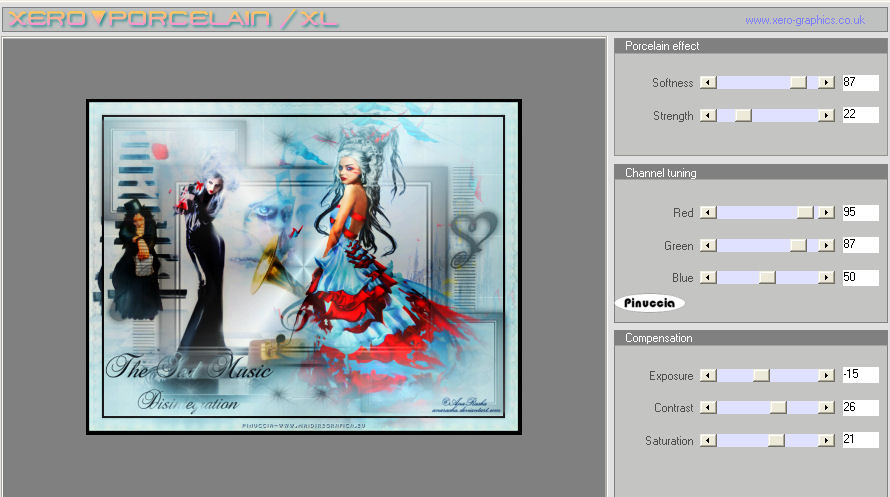
Task: Decrease Contrast with the left arrow
Action: click(x=708, y=407)
